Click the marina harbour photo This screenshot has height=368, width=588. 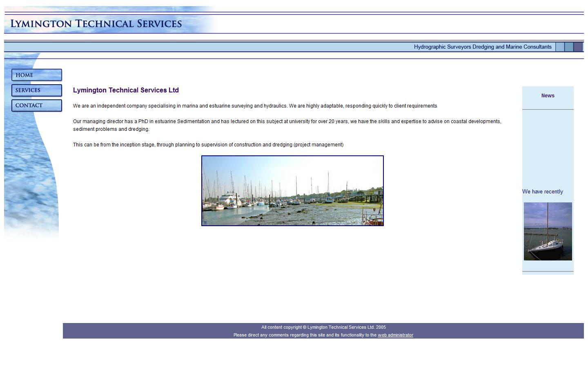click(x=292, y=190)
